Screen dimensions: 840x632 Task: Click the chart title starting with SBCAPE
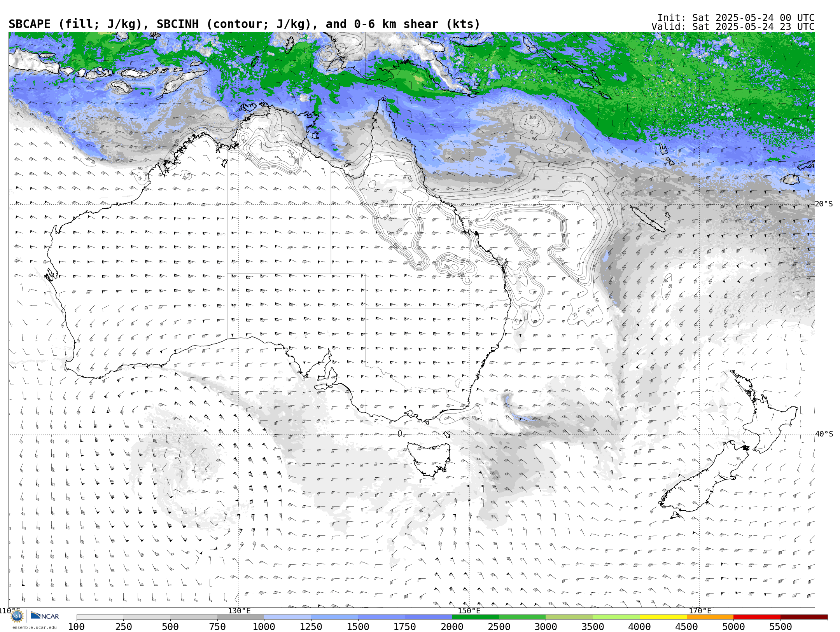(x=244, y=24)
